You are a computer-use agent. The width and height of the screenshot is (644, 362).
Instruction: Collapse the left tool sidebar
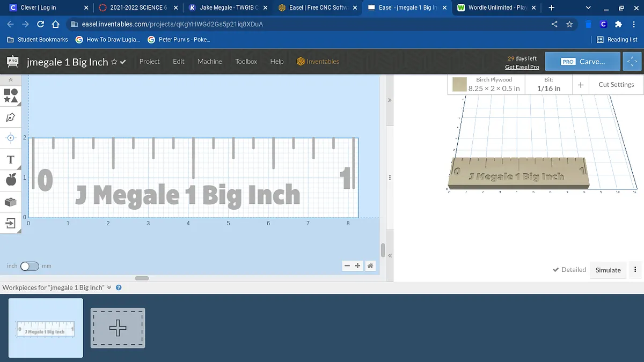11,80
